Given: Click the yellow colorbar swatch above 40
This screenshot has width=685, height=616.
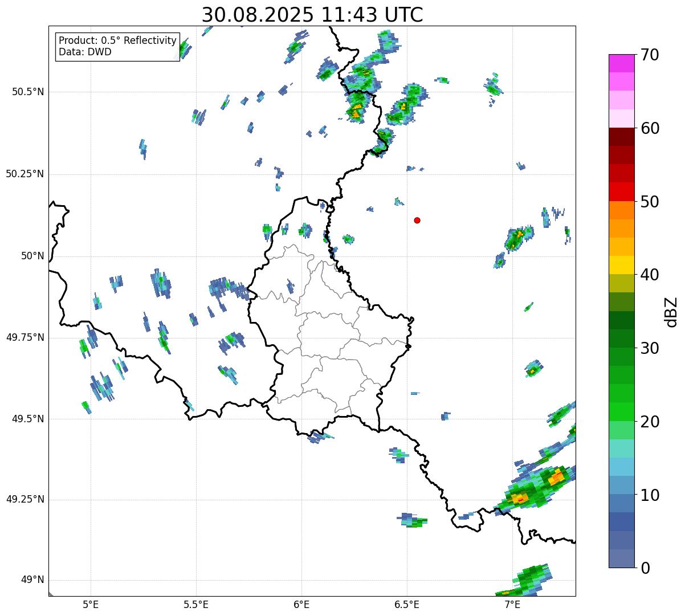Looking at the screenshot, I should [621, 265].
